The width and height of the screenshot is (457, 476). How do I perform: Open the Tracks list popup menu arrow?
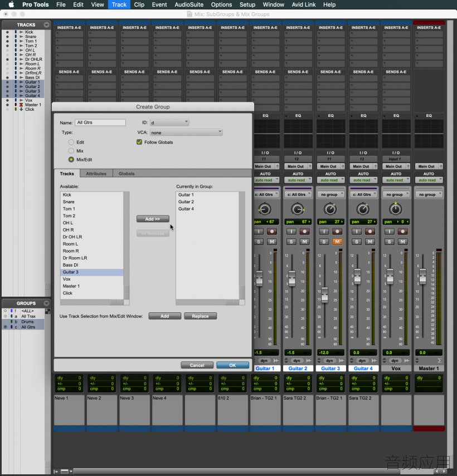point(46,24)
